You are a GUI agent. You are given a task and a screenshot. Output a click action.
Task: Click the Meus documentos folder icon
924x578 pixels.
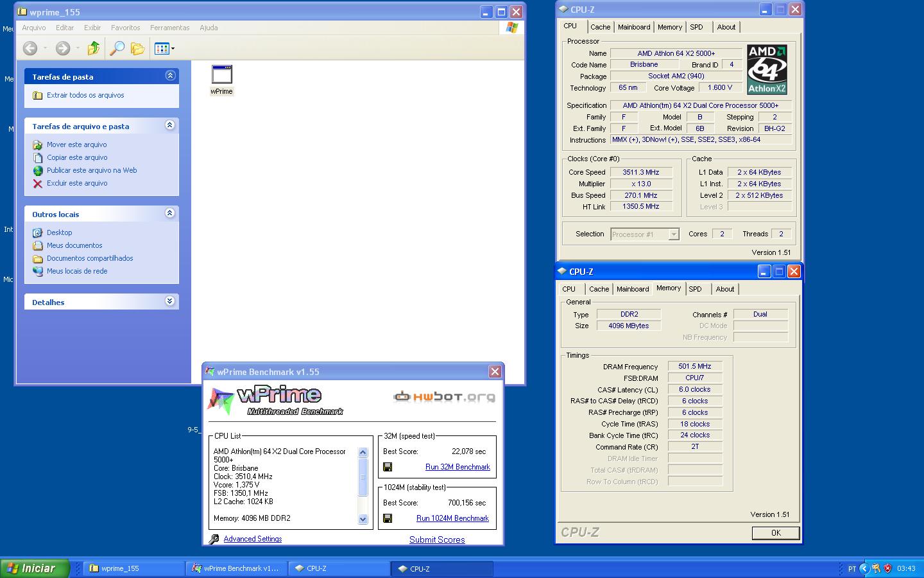click(x=37, y=245)
